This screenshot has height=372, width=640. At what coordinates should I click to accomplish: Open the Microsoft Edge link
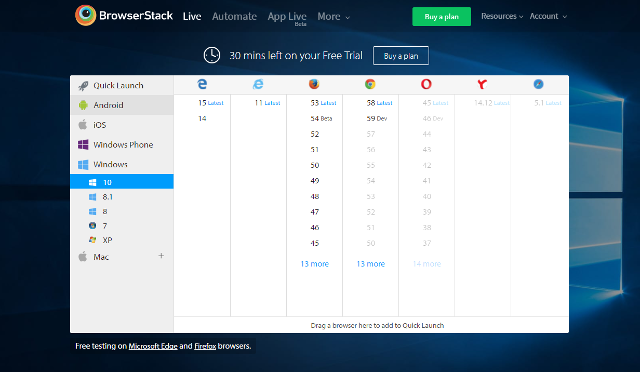pos(153,346)
